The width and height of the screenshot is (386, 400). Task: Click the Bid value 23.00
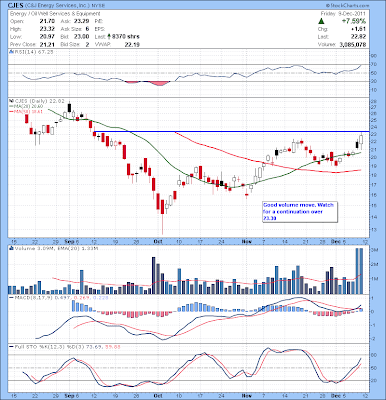(x=82, y=37)
